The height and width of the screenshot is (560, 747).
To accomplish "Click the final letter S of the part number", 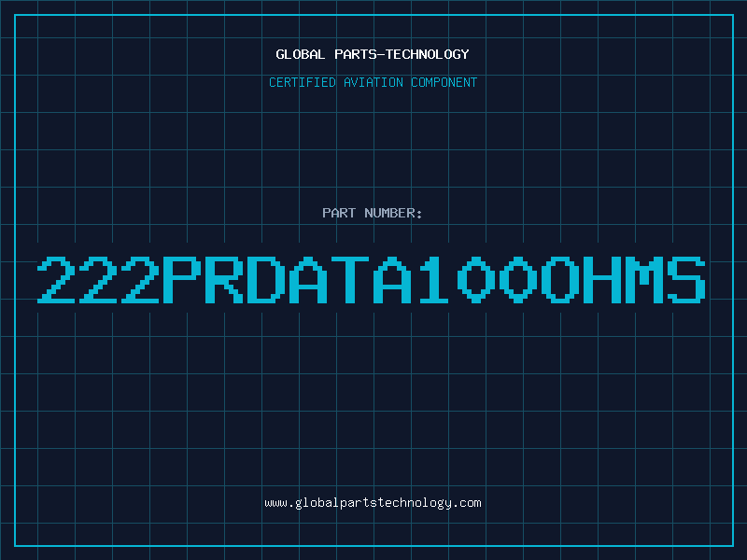I will (x=686, y=279).
